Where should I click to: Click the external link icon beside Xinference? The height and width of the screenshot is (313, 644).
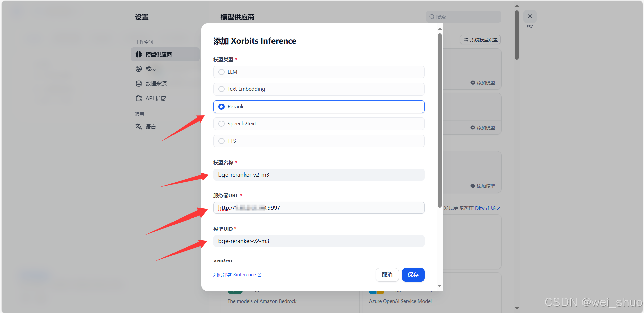tap(260, 275)
